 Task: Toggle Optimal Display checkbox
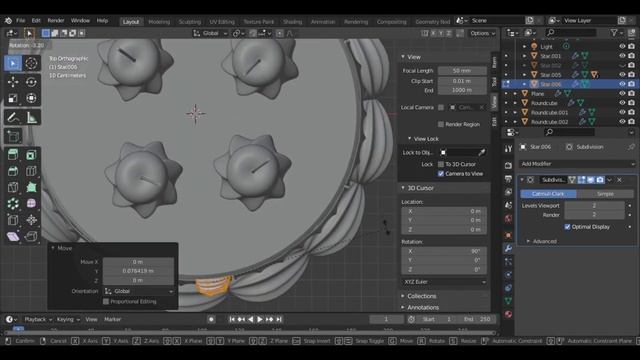pos(567,227)
